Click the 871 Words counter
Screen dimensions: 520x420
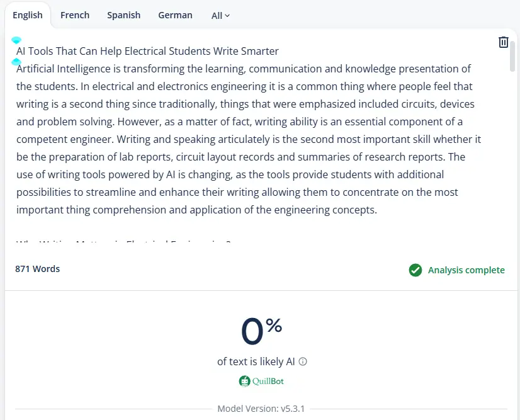[x=38, y=269]
